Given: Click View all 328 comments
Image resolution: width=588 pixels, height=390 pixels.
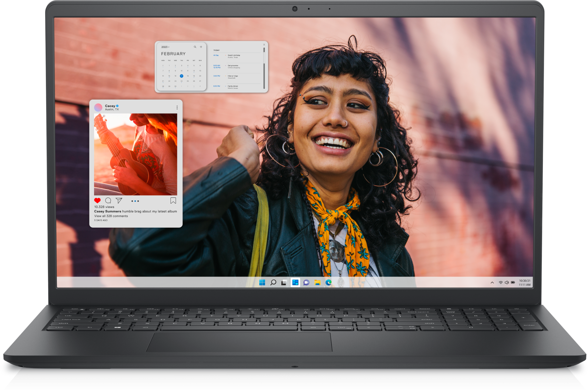Looking at the screenshot, I should [x=111, y=216].
